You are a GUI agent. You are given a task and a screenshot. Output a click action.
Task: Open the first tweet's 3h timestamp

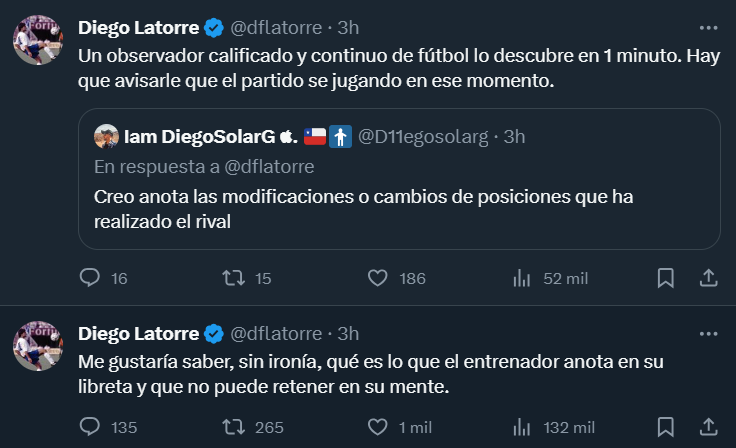click(349, 28)
